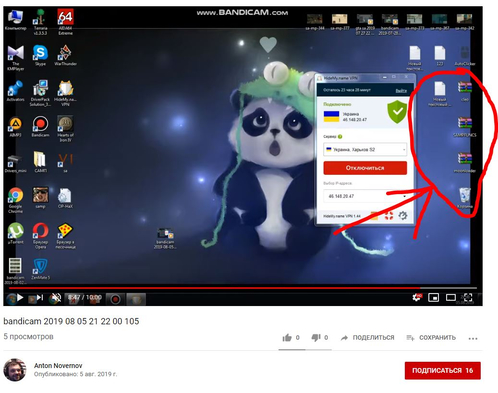Open video settings gear
Viewport: 498px width, 393px height.
click(417, 297)
